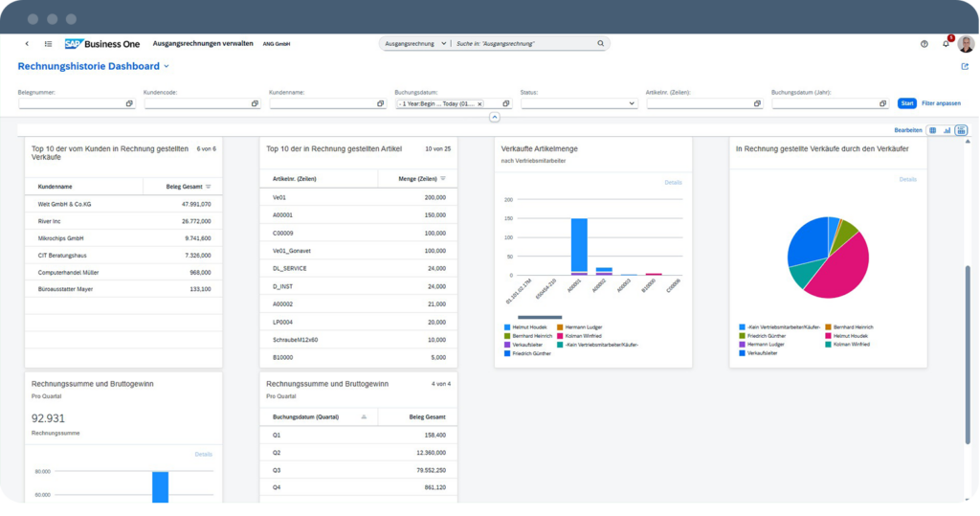Open Details in Verkaufte Artikelmenge card
Viewport: 980px width, 516px height.
(x=673, y=183)
